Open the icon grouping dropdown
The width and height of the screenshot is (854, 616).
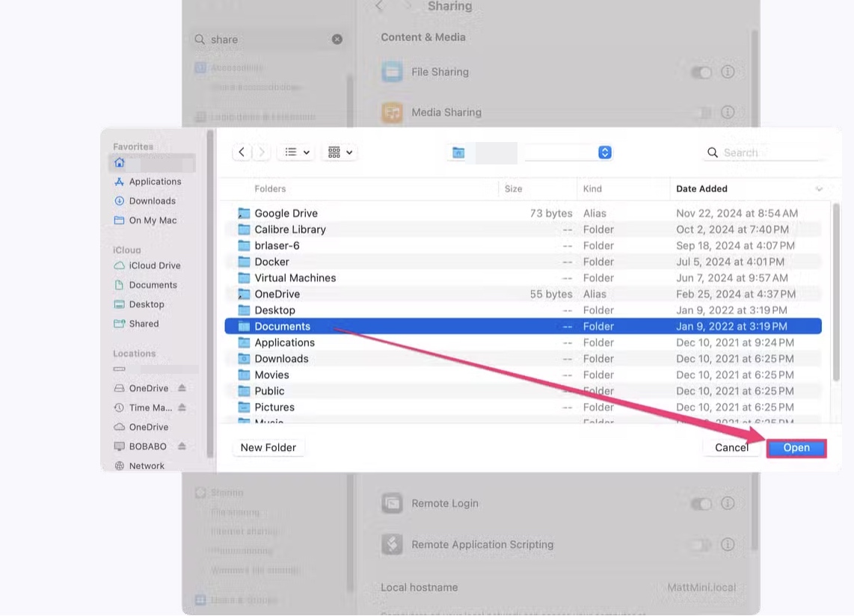(340, 152)
